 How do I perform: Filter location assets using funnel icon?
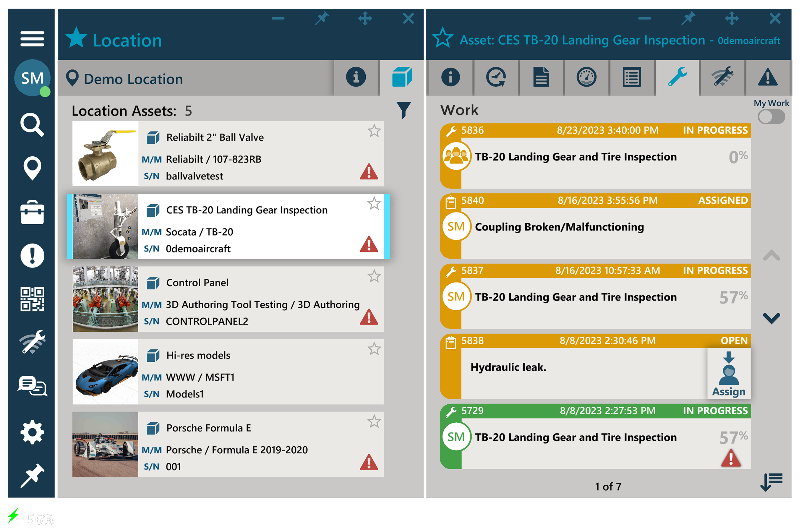[x=404, y=110]
